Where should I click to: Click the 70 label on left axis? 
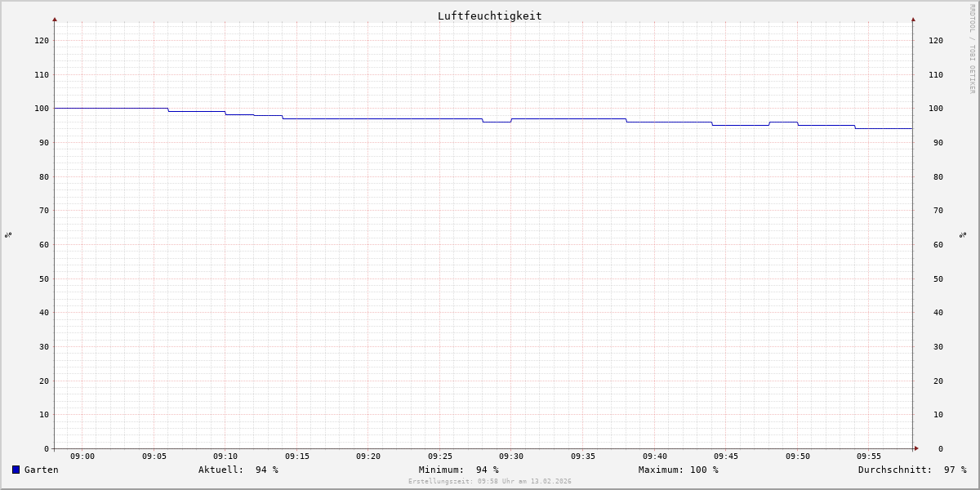pos(44,210)
